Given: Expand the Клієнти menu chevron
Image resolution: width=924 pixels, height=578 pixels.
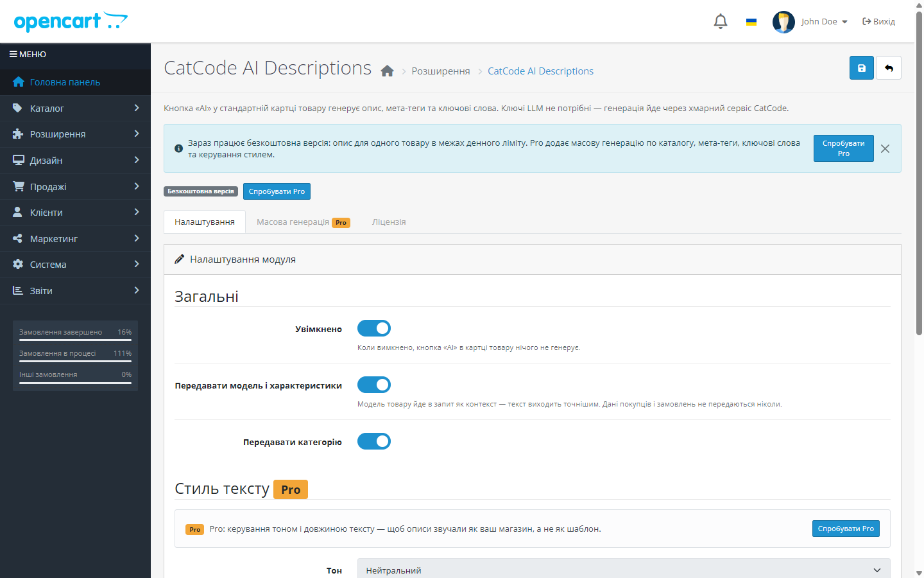Looking at the screenshot, I should pos(137,212).
